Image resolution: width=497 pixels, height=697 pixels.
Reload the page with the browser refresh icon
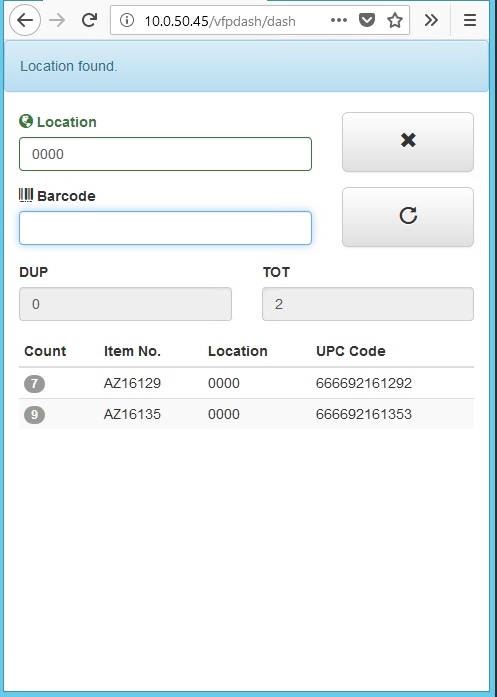click(89, 20)
